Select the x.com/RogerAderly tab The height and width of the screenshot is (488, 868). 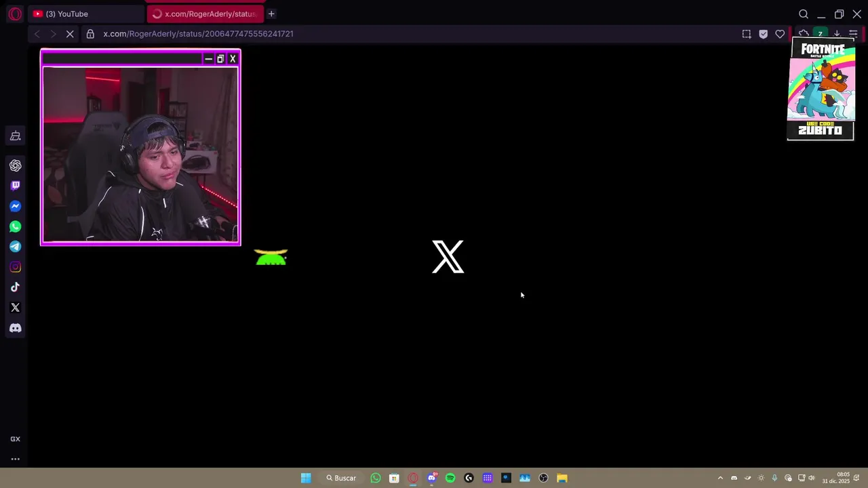click(x=205, y=14)
